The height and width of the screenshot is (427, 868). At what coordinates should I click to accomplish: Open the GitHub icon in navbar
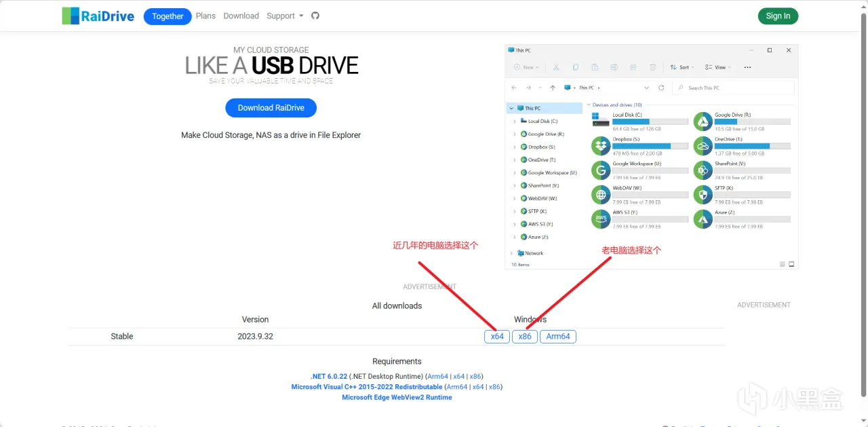(x=315, y=16)
